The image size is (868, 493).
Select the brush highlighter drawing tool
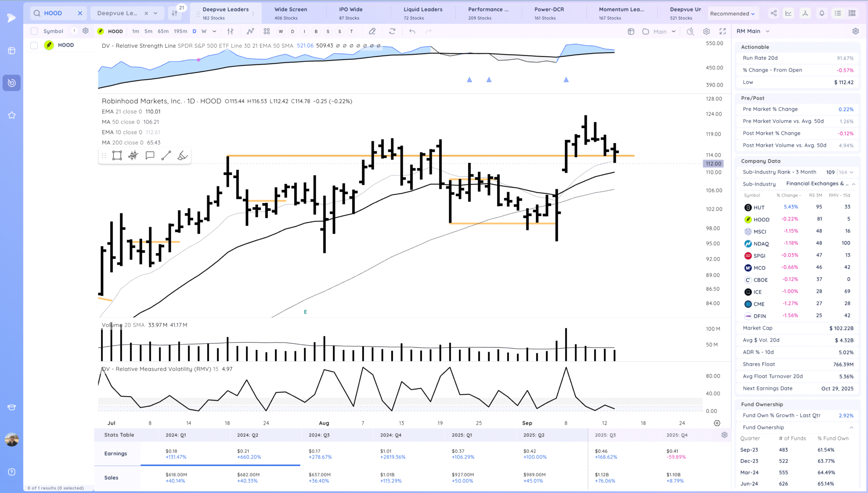[x=182, y=155]
